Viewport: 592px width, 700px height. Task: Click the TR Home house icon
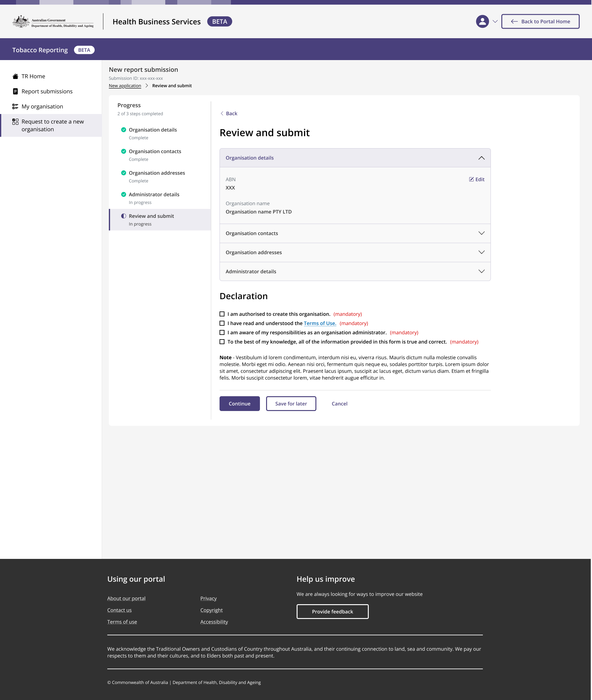click(x=15, y=76)
